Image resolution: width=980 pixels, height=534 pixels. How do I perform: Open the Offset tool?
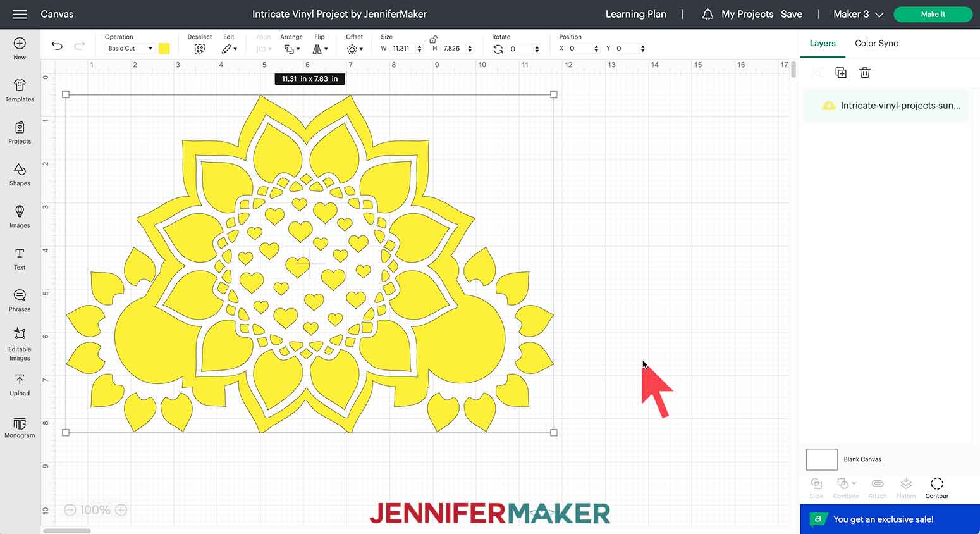click(x=354, y=49)
